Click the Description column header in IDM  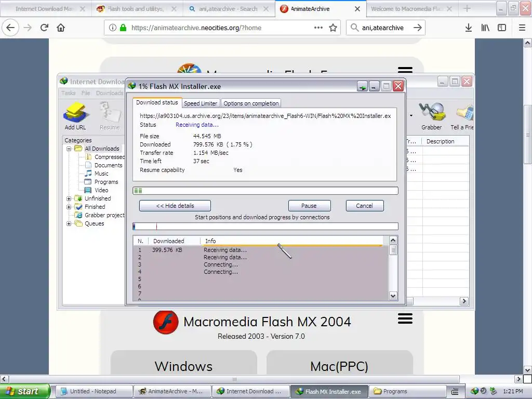(x=445, y=141)
